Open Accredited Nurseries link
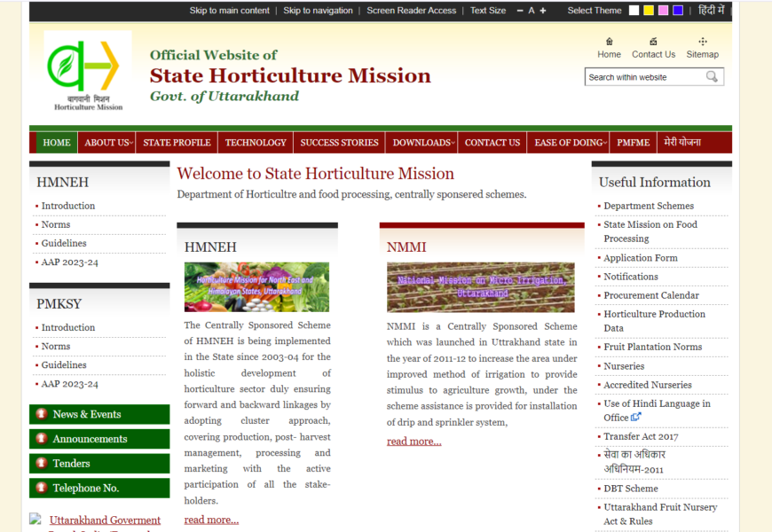 648,385
